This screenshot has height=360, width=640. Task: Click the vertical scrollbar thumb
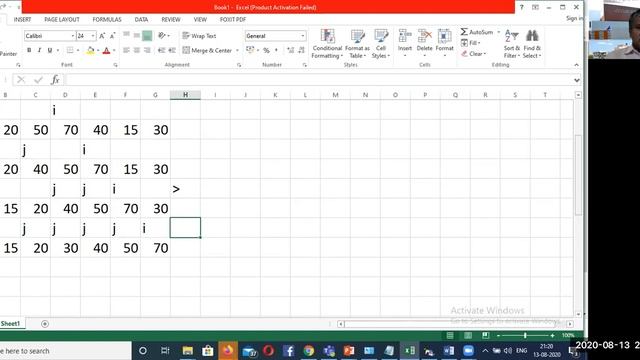[578, 175]
